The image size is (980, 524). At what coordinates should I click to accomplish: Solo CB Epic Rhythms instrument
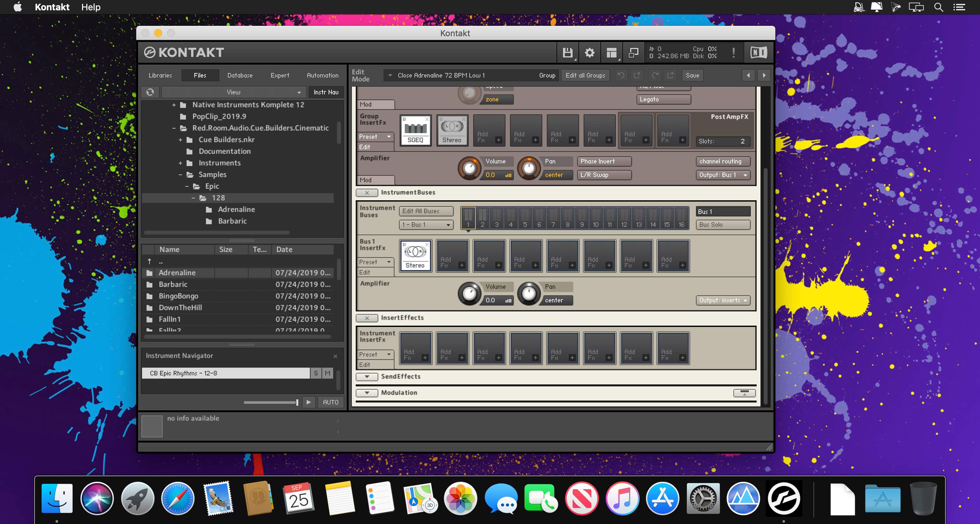[316, 373]
